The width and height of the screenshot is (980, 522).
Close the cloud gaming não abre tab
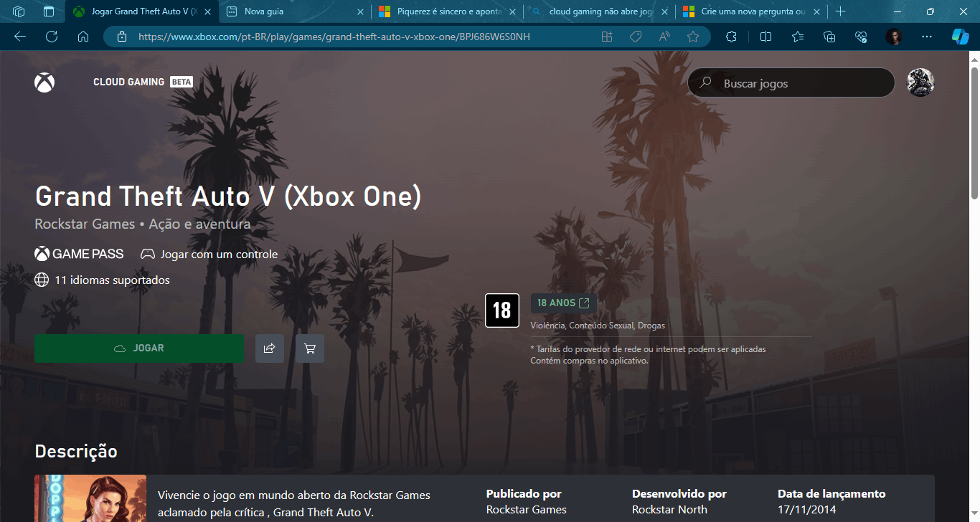[664, 11]
